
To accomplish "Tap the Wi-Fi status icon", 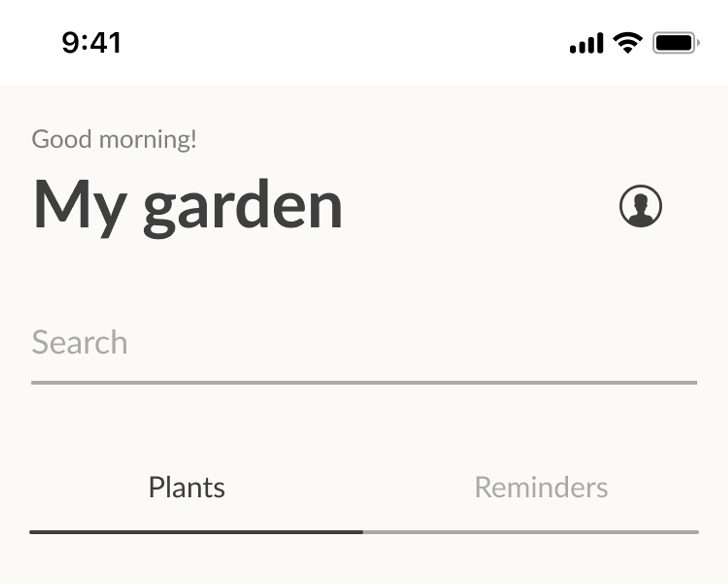I will [x=628, y=42].
